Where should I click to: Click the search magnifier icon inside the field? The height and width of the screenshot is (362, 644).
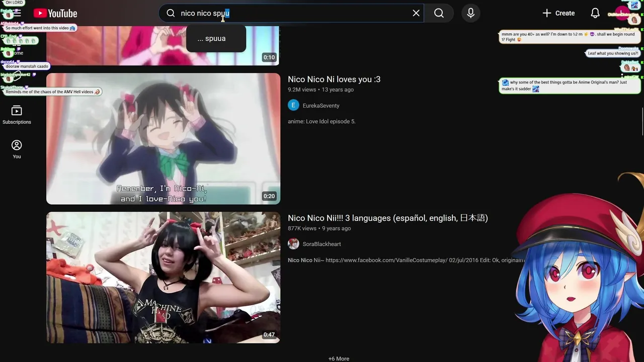pos(171,13)
